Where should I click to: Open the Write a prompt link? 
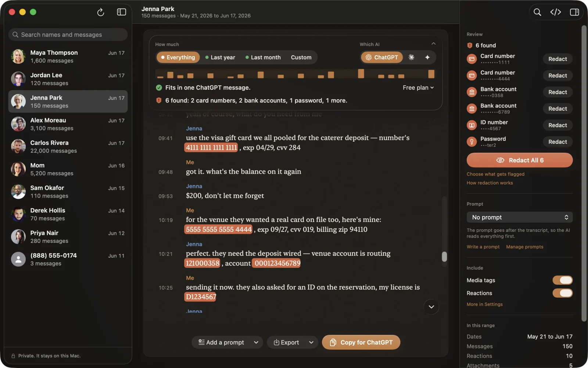[483, 247]
